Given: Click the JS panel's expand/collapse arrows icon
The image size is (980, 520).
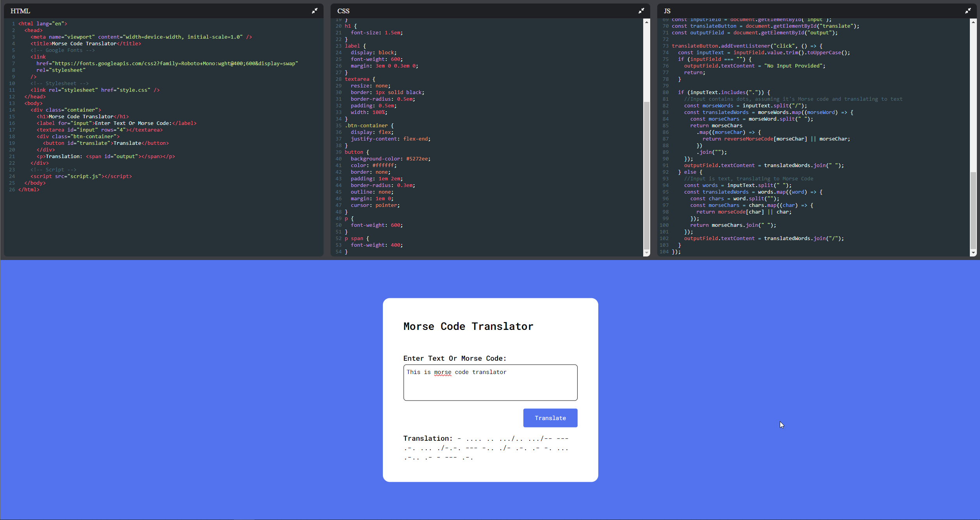Looking at the screenshot, I should (968, 11).
